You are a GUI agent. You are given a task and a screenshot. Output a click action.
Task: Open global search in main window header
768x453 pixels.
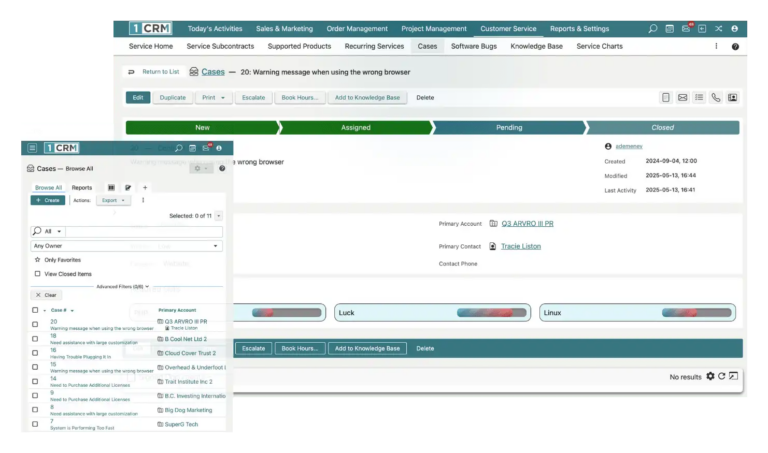[x=652, y=29]
